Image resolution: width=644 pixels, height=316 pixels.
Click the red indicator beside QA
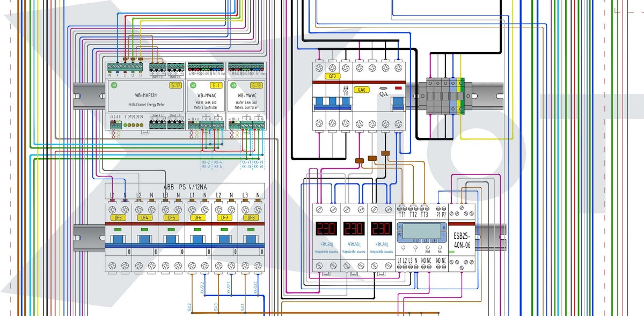coord(398,87)
